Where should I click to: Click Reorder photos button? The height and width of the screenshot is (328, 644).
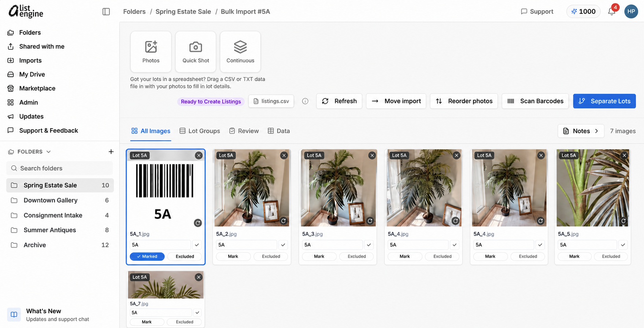click(x=464, y=101)
